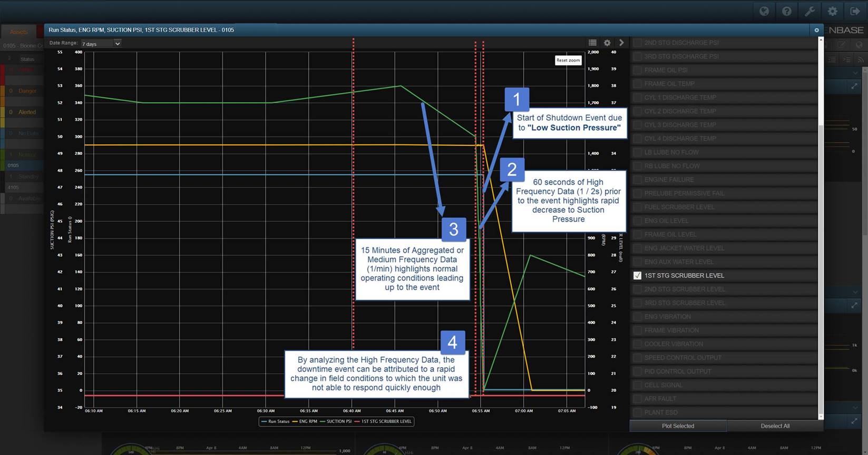Viewport: 868px width, 455px height.
Task: Show the chart data list view icon
Action: (592, 43)
